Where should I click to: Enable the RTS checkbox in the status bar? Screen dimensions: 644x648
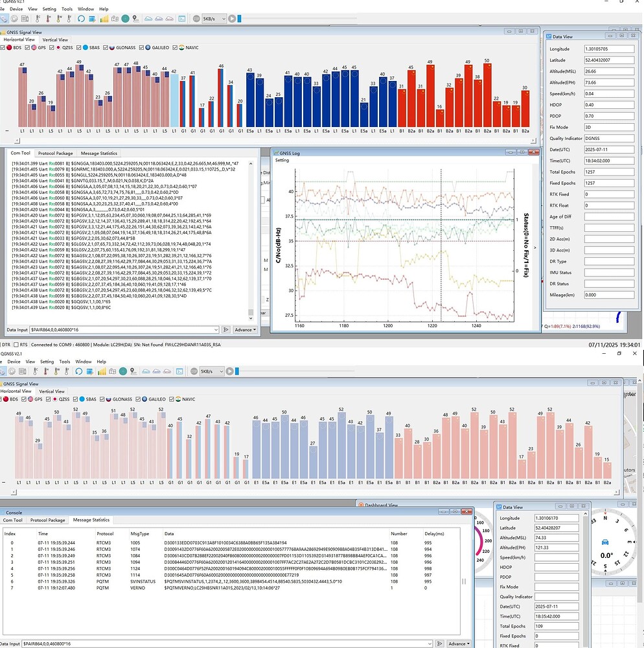16,345
